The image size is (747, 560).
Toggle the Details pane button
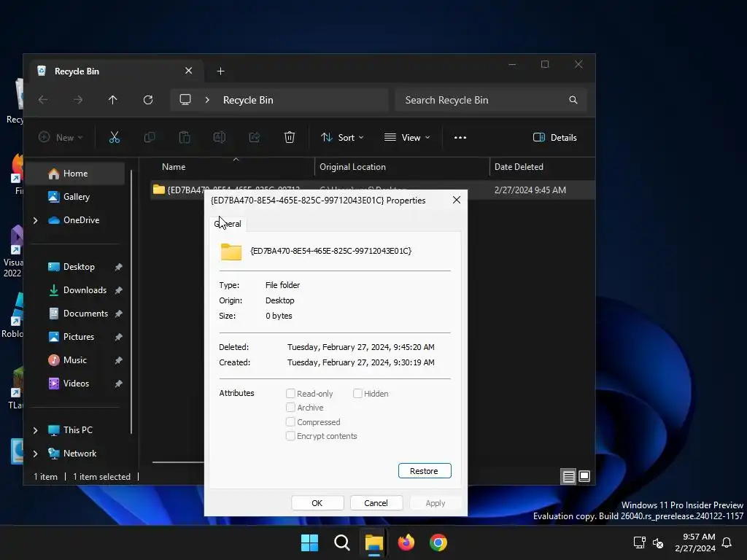point(555,138)
